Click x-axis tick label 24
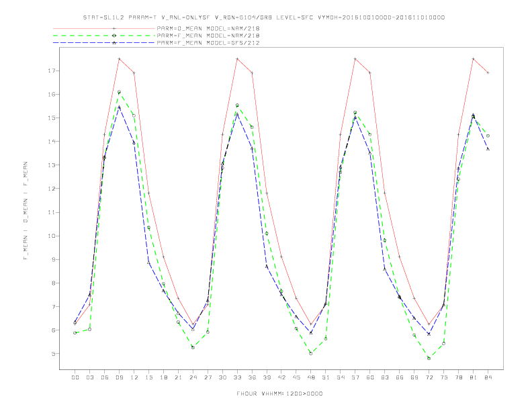Viewport: 532px width, 411px height. point(193,377)
